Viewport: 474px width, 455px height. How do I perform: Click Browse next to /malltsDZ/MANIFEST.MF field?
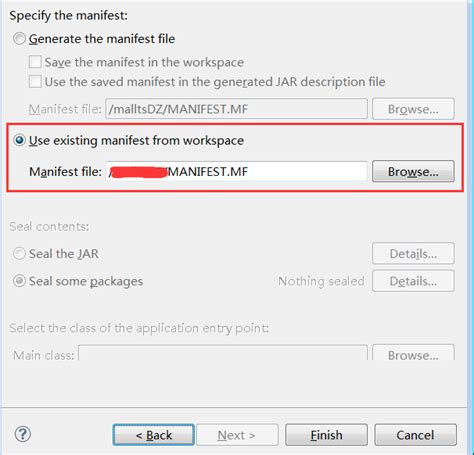(x=413, y=109)
